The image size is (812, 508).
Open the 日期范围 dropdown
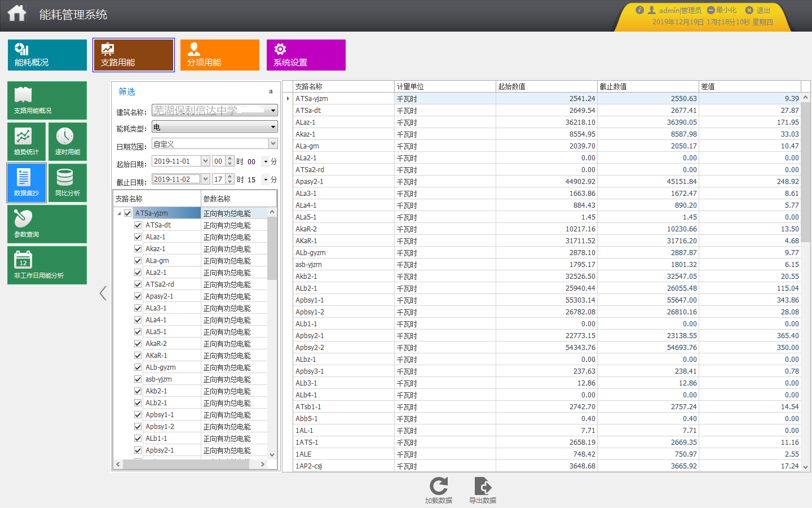273,143
